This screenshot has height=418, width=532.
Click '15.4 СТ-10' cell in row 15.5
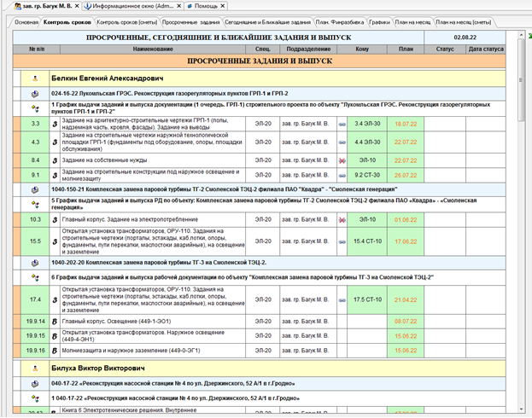click(367, 241)
